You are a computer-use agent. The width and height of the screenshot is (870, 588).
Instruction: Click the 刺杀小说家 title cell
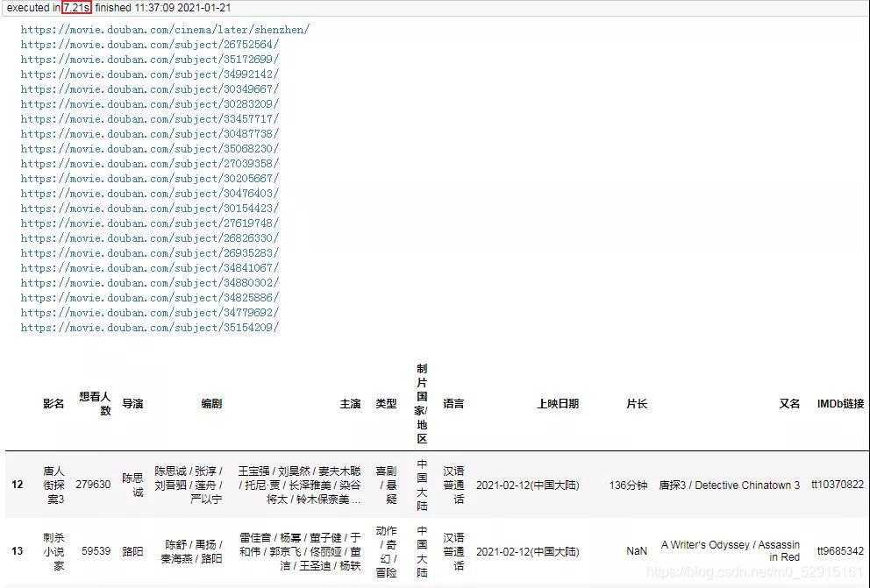(x=53, y=551)
